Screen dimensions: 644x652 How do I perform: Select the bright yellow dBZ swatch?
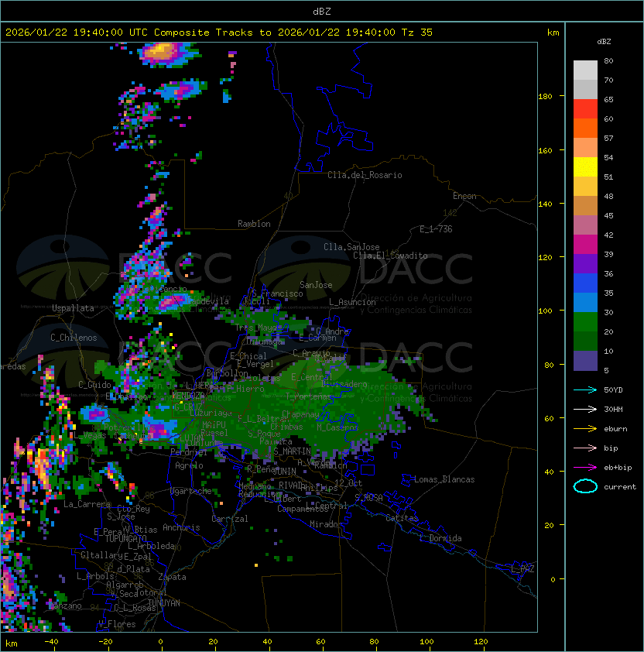click(585, 167)
